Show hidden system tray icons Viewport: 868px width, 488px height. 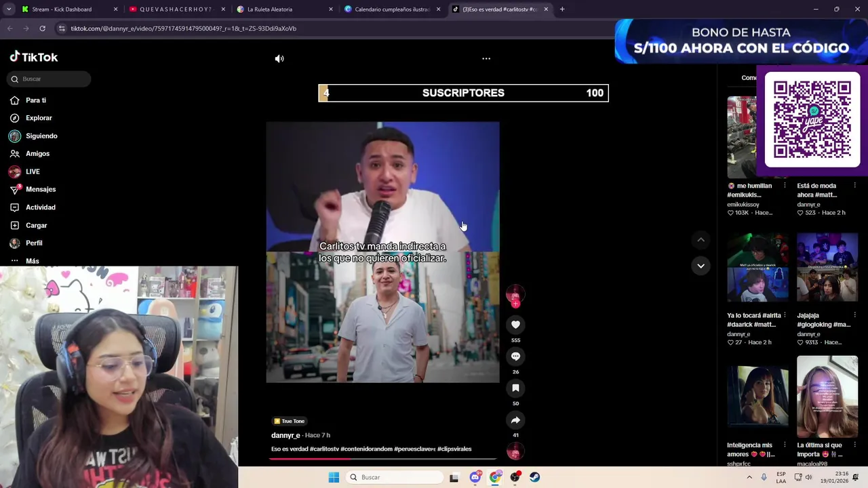[x=749, y=477]
